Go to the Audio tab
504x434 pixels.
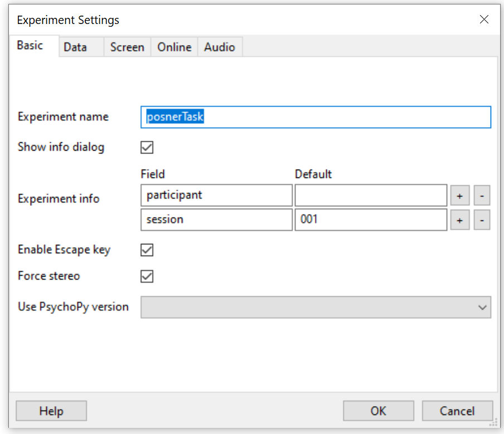click(219, 47)
